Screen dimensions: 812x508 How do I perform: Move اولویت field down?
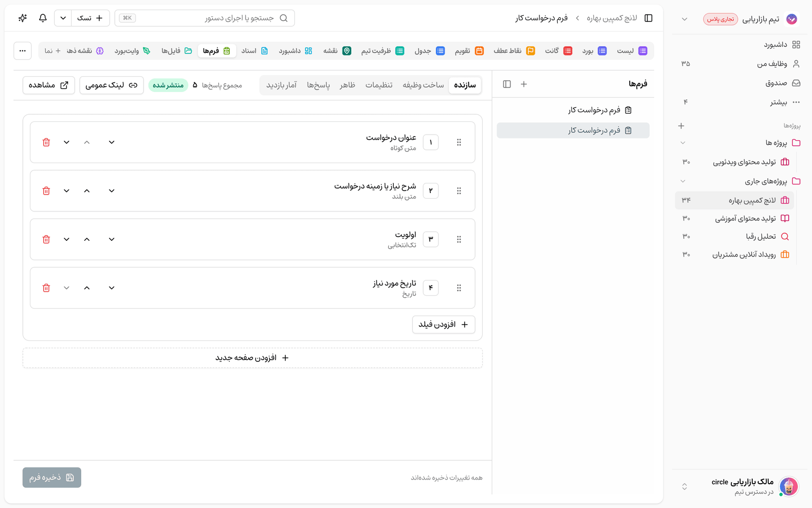tap(66, 239)
